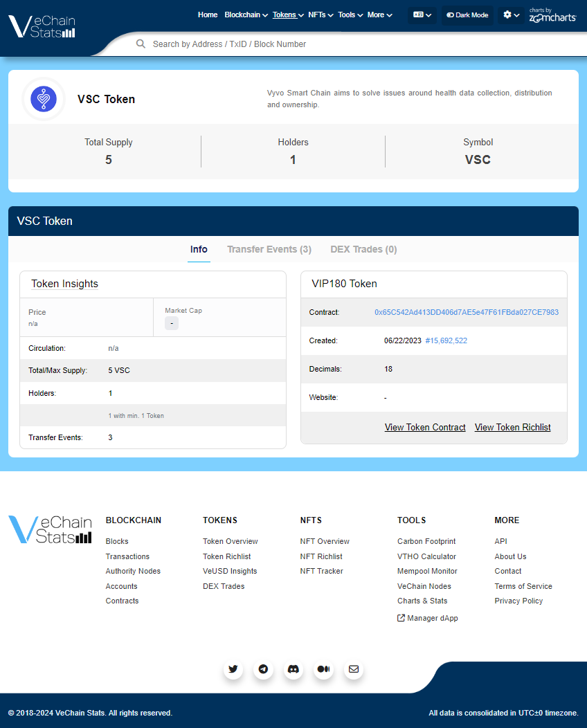Go to Home in the navbar
This screenshot has width=587, height=728.
208,15
